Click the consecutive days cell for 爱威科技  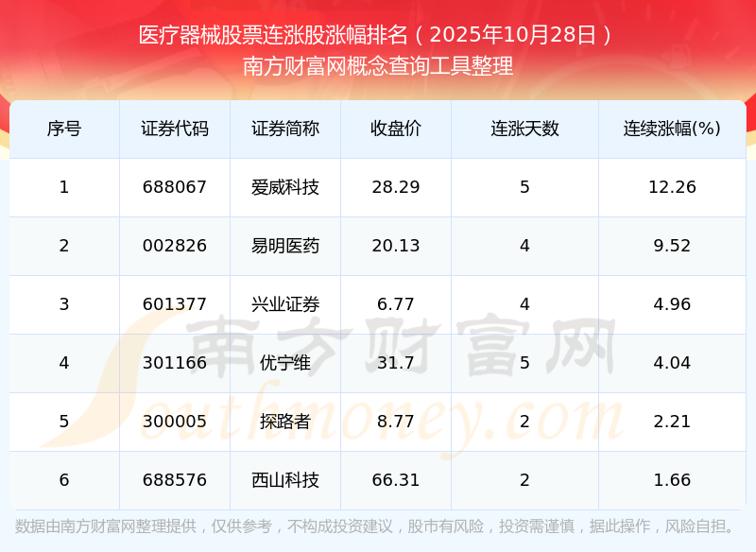[524, 187]
